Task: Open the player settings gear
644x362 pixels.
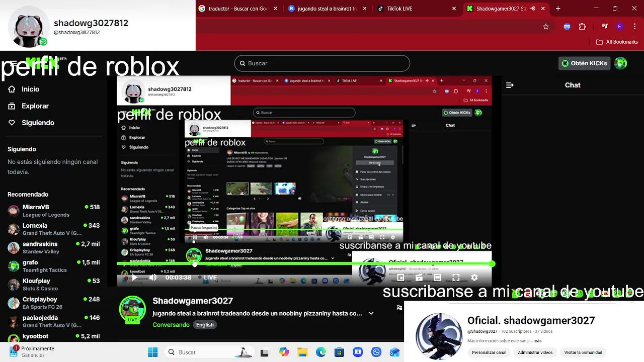Action: click(x=474, y=278)
